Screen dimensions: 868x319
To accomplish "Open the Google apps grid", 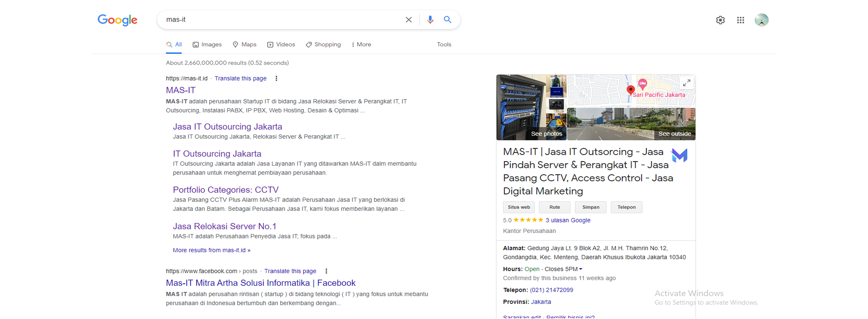I will click(741, 20).
